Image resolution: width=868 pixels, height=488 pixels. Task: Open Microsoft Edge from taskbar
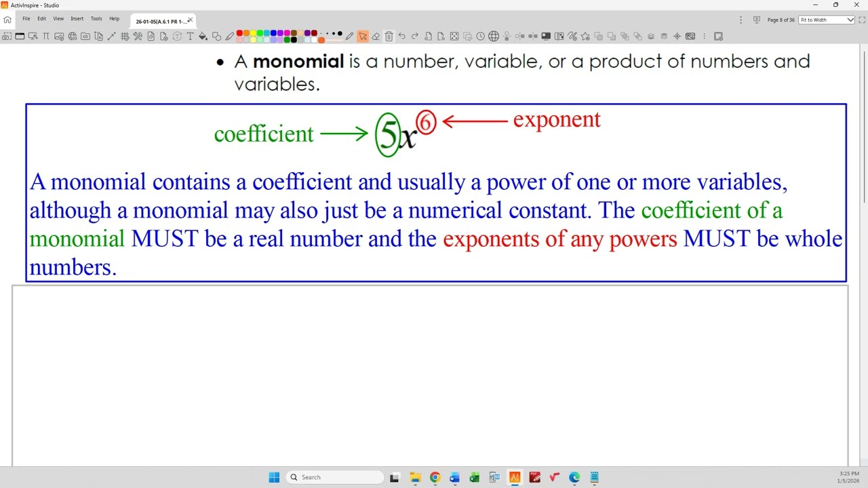(574, 477)
